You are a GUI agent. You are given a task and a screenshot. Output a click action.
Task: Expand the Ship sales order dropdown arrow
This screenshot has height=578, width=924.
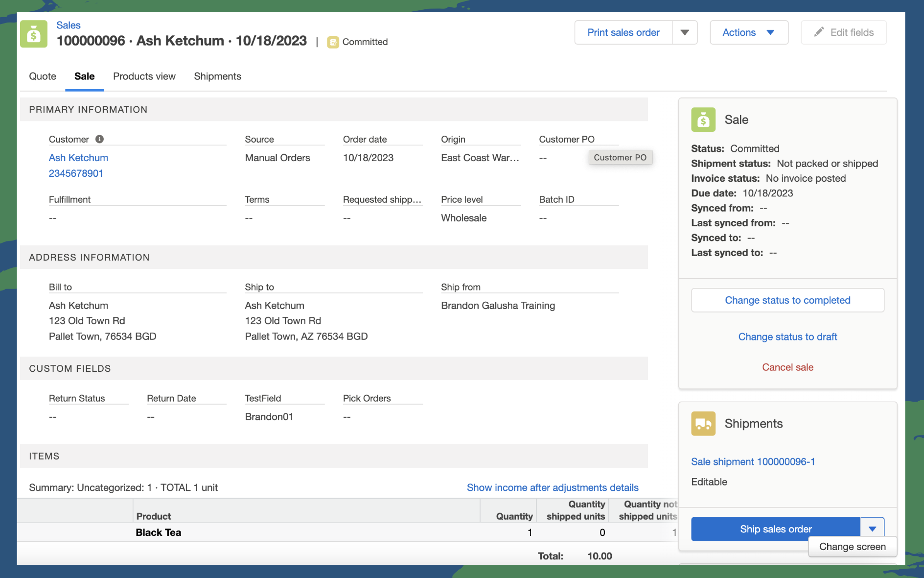coord(872,529)
